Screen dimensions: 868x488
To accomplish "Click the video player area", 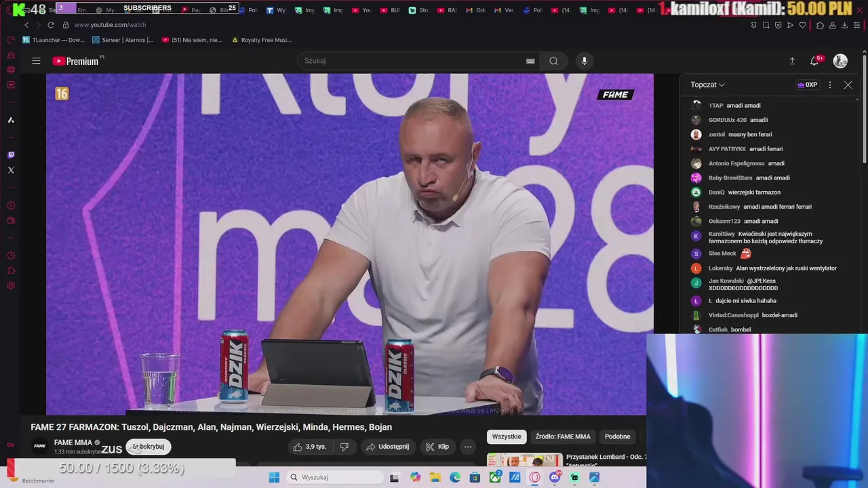I will (350, 244).
